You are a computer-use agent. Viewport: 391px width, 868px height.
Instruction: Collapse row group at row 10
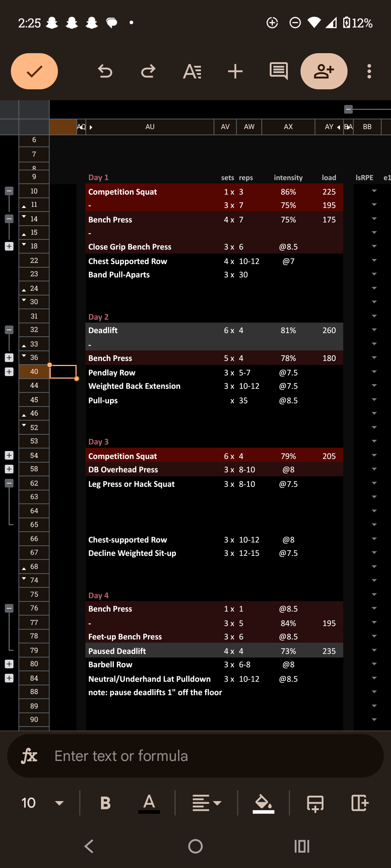pyautogui.click(x=9, y=191)
